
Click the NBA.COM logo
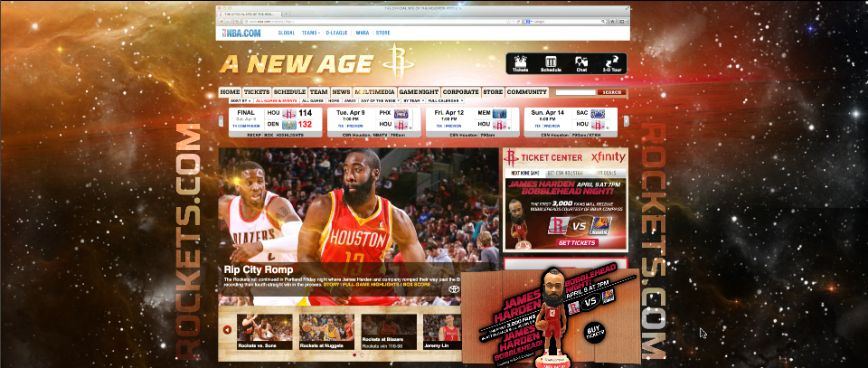click(241, 33)
